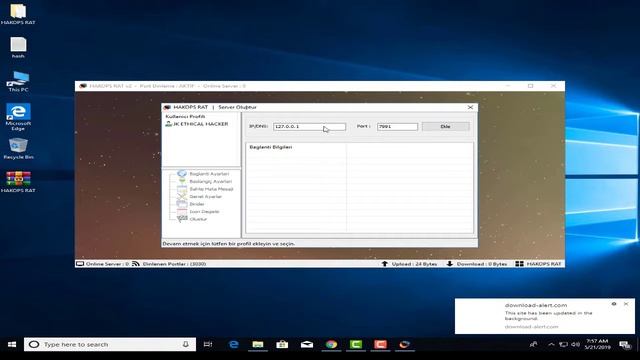Open the Windows Start menu

(12, 344)
